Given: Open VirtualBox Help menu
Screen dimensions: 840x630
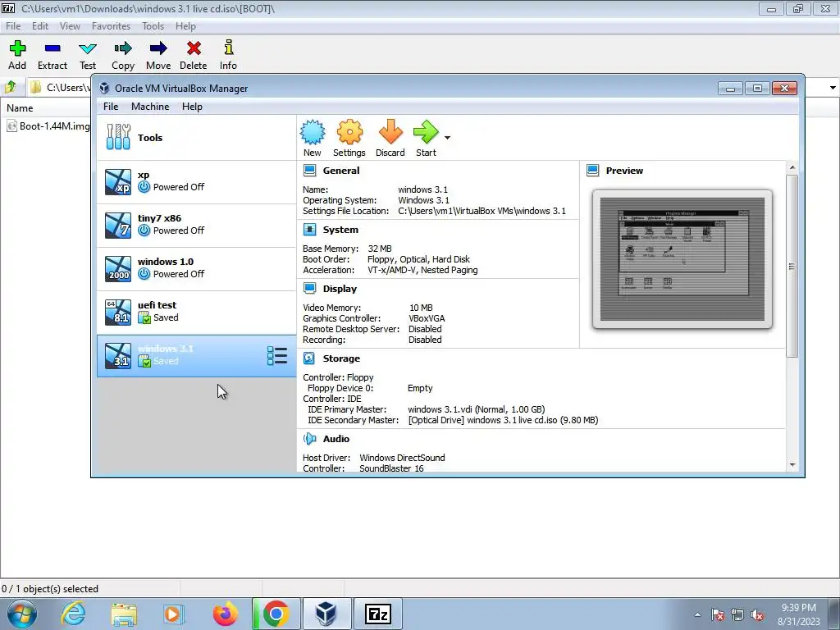Looking at the screenshot, I should 192,107.
